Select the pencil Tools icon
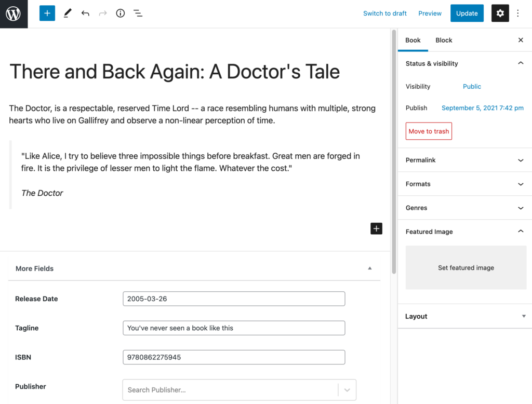Screen dimensions: 532x404 tap(68, 14)
